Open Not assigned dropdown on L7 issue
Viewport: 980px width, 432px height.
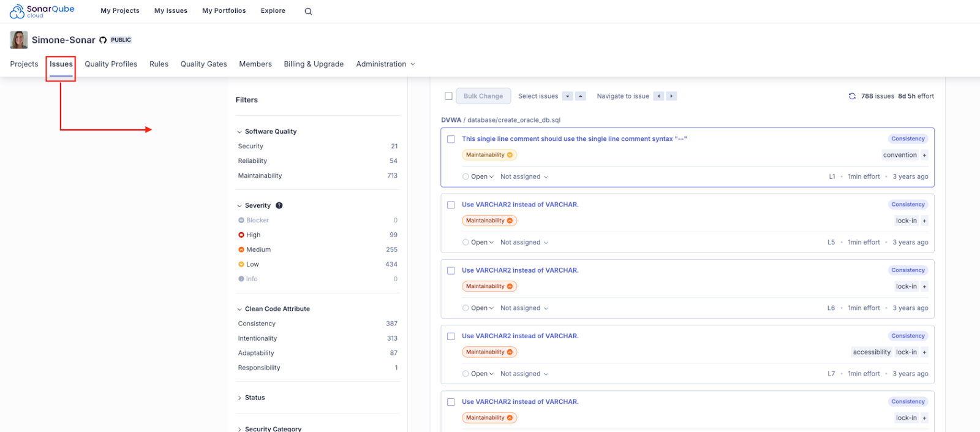pyautogui.click(x=524, y=374)
